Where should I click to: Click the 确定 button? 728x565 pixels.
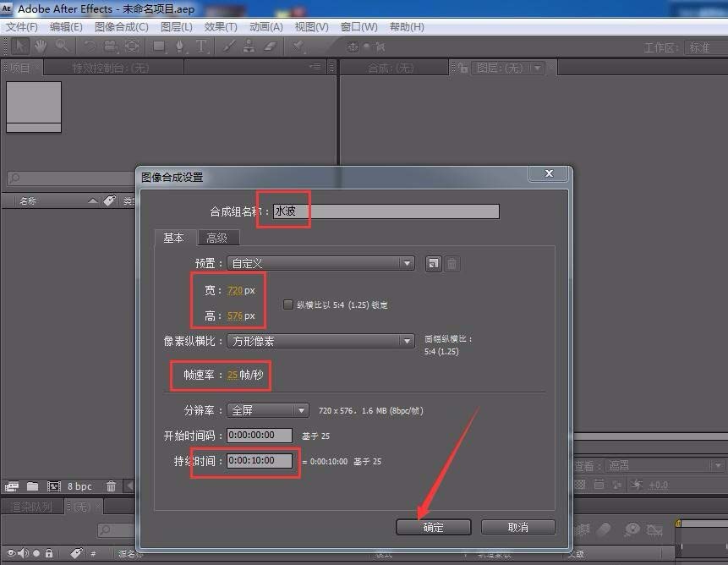[433, 527]
